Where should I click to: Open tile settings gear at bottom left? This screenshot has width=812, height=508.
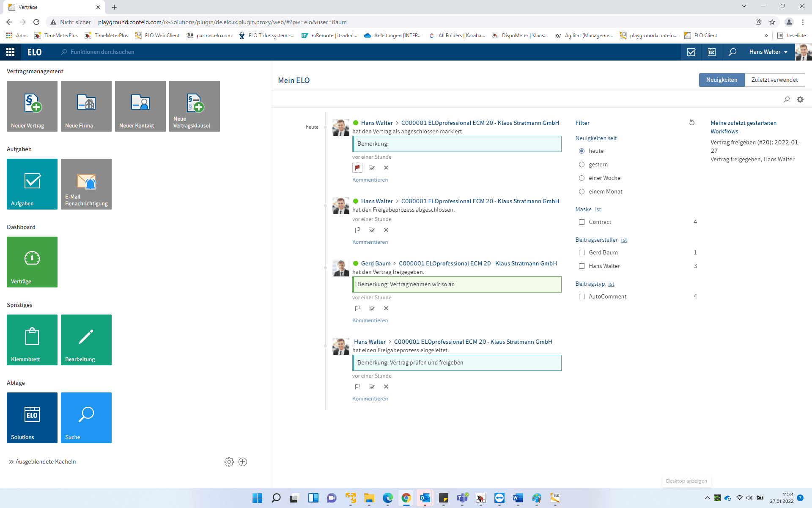229,462
